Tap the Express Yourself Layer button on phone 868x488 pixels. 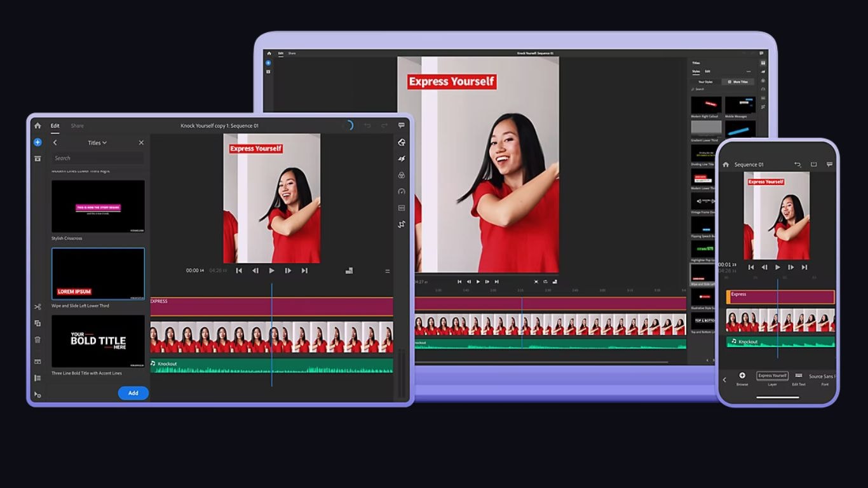tap(772, 378)
